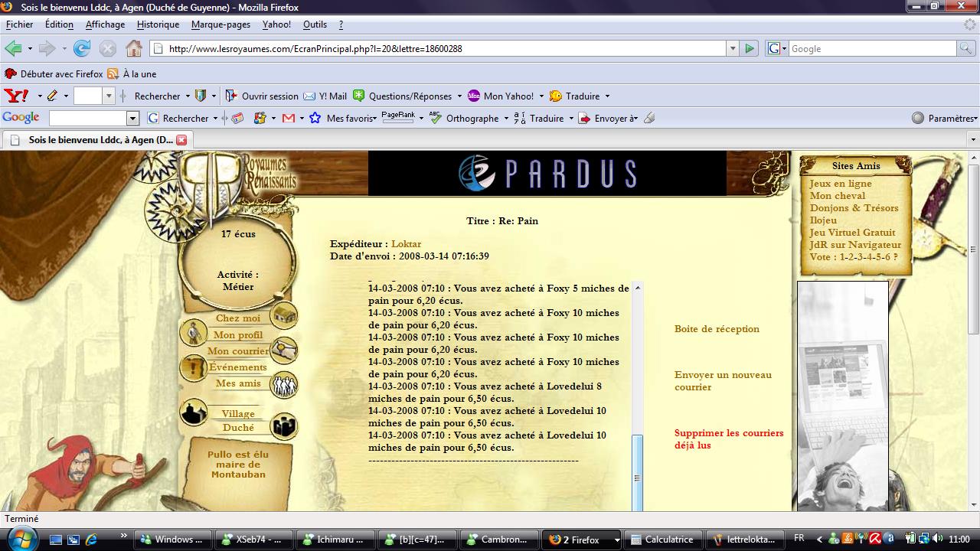Click the Duché castle icon

coord(284,426)
